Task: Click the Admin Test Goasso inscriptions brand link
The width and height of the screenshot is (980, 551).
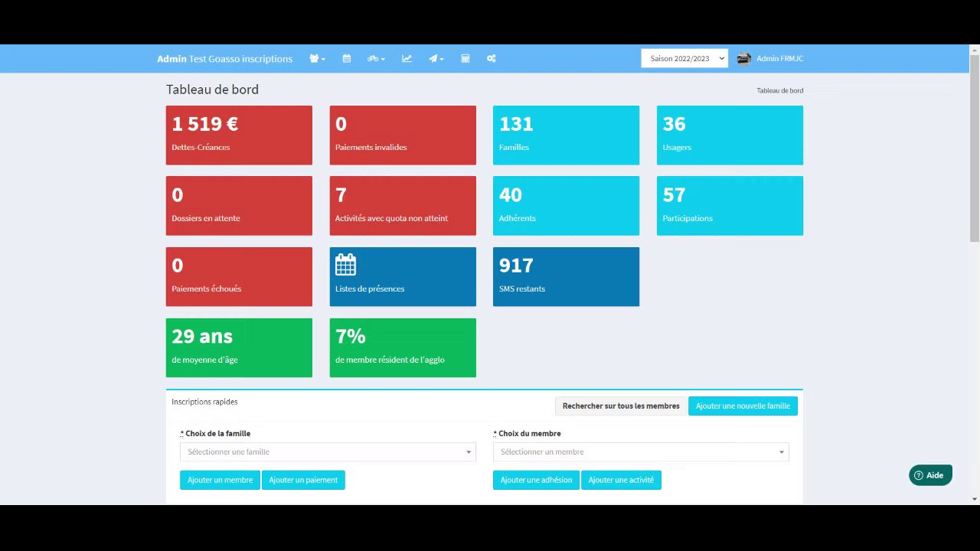Action: pyautogui.click(x=224, y=59)
